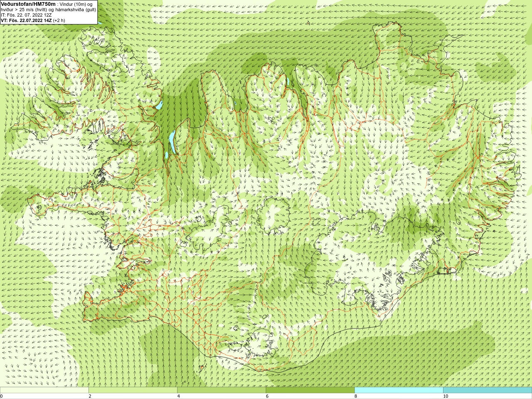The height and width of the screenshot is (399, 532).
Task: Pick the dark green 6–8 m/s band
Action: 310,390
